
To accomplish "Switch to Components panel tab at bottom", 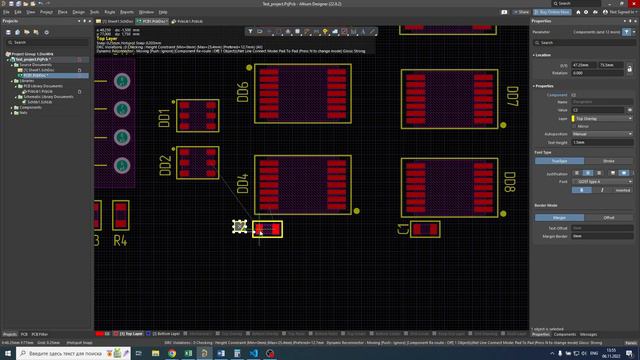I will (565, 335).
